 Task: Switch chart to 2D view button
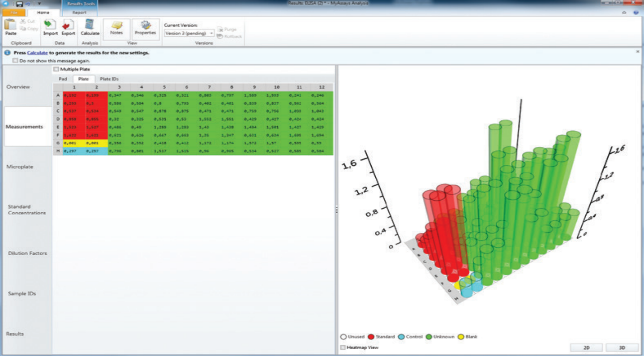tap(586, 347)
